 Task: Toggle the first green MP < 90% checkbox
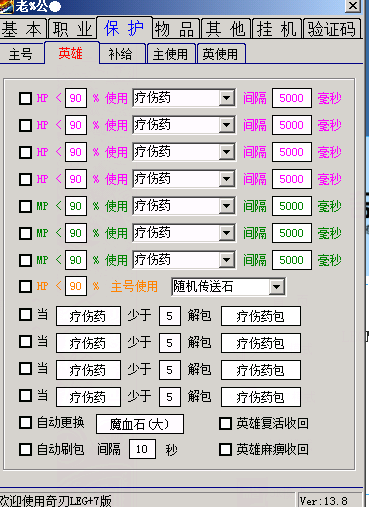[25, 206]
